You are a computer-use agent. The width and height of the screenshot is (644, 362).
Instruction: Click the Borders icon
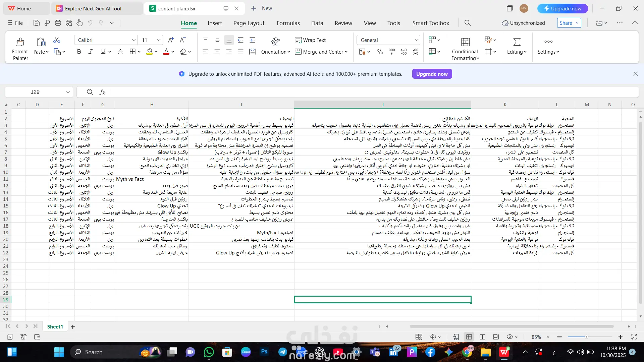coord(132,52)
